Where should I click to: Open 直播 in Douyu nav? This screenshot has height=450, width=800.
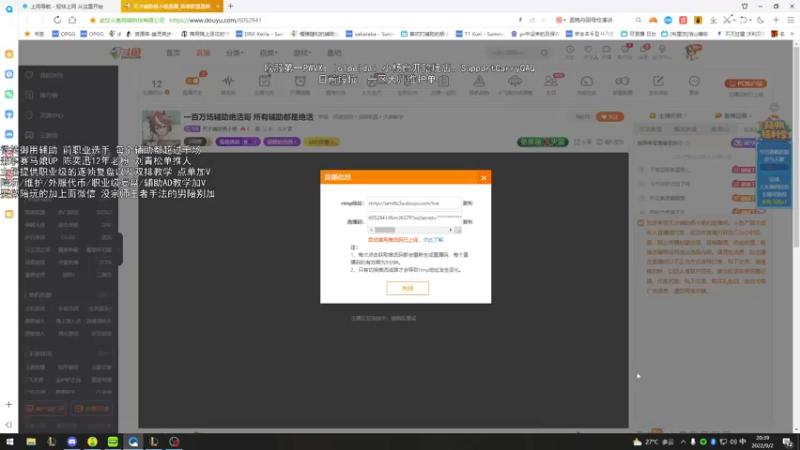(203, 53)
